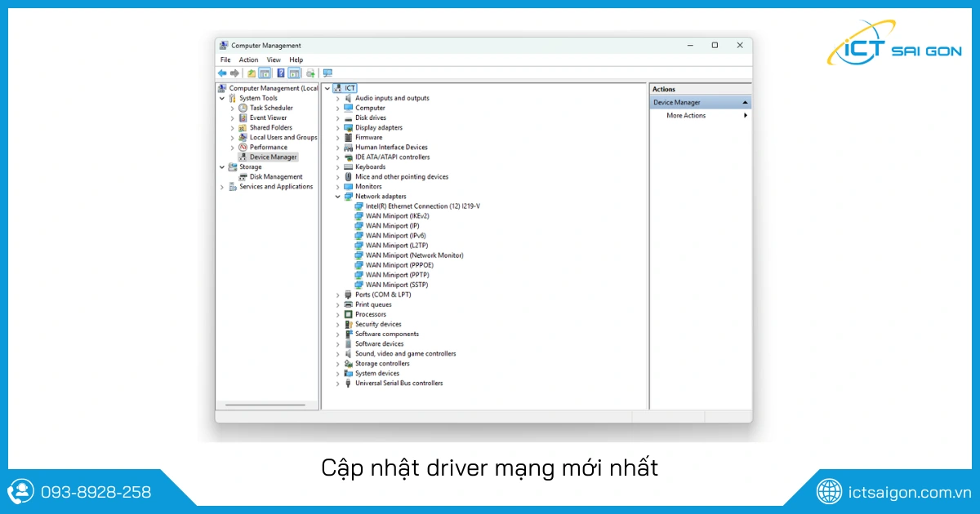Click the console tree horizontal scrollbar
This screenshot has width=980, height=514.
[x=265, y=405]
